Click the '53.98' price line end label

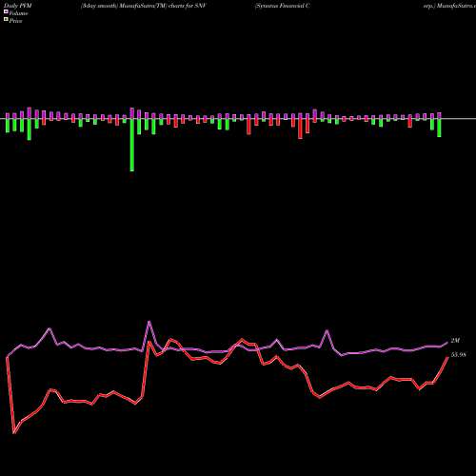click(459, 355)
